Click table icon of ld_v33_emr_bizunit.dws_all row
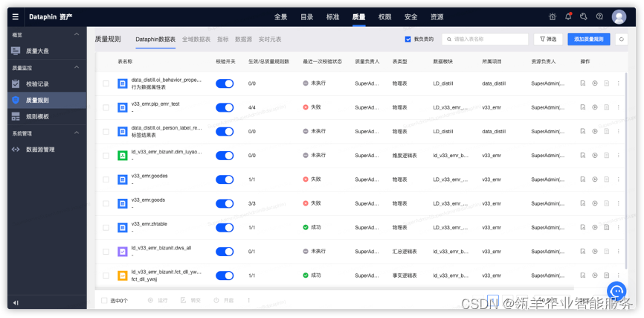This screenshot has height=318, width=644. [x=123, y=252]
